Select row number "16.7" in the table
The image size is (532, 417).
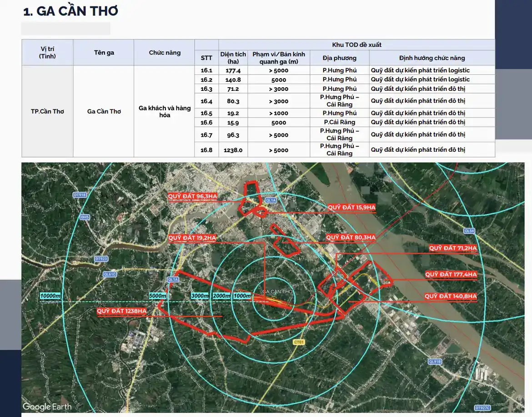pyautogui.click(x=206, y=135)
